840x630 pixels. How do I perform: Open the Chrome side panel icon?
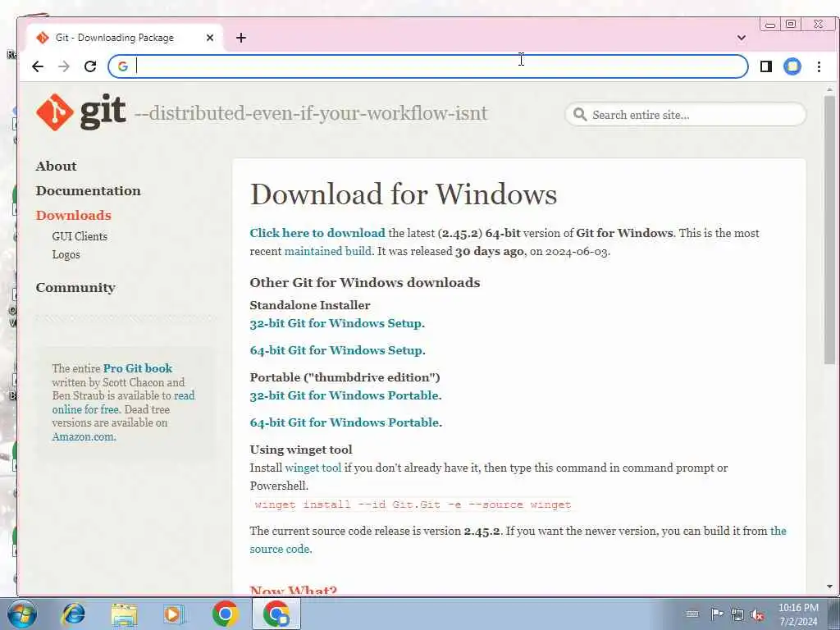[766, 66]
